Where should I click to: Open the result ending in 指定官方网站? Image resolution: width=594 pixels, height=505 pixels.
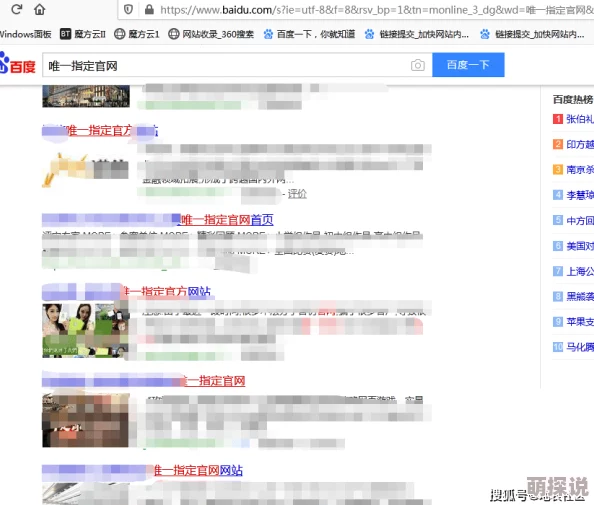point(167,291)
